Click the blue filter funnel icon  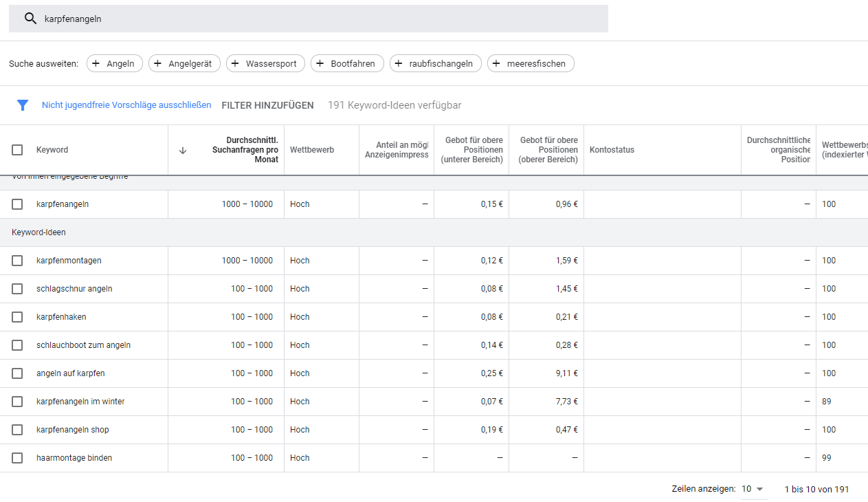click(x=23, y=105)
